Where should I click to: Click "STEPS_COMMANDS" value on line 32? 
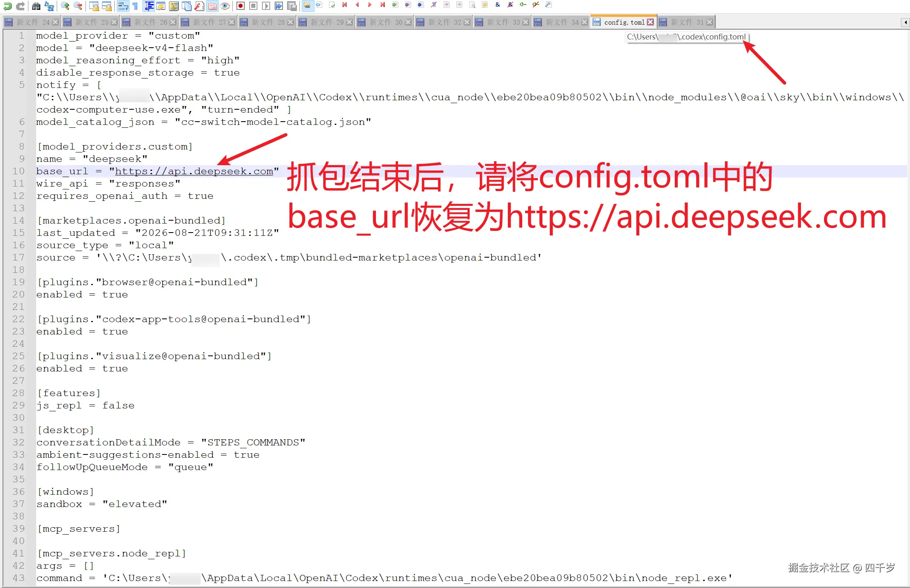click(253, 443)
